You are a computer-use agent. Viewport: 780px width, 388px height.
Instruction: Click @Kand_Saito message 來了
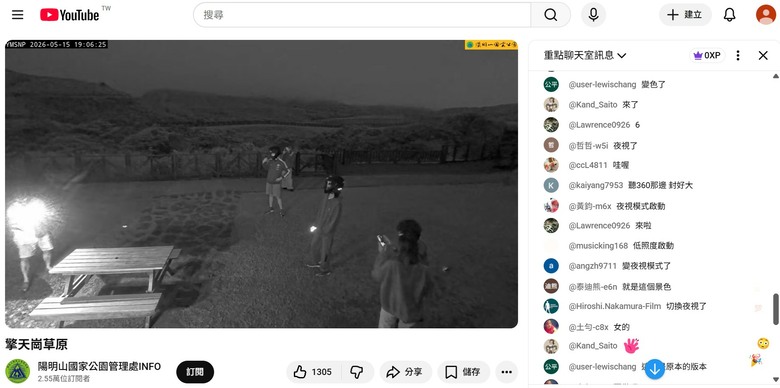pyautogui.click(x=630, y=104)
